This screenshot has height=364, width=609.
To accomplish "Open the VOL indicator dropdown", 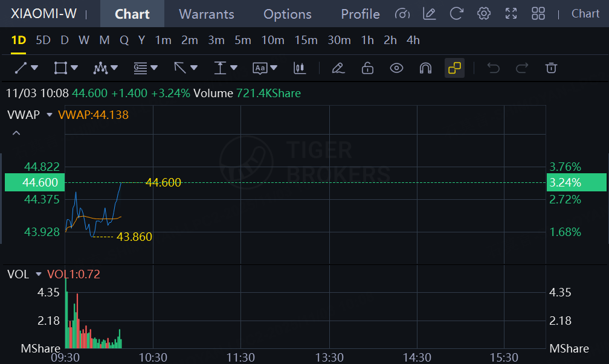I will tap(39, 274).
